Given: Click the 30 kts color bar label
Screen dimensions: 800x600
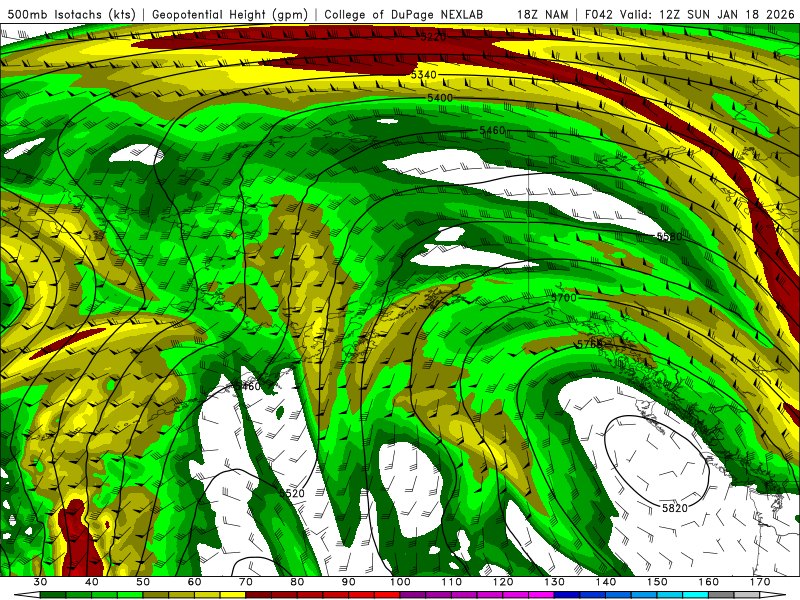Looking at the screenshot, I should 40,582.
